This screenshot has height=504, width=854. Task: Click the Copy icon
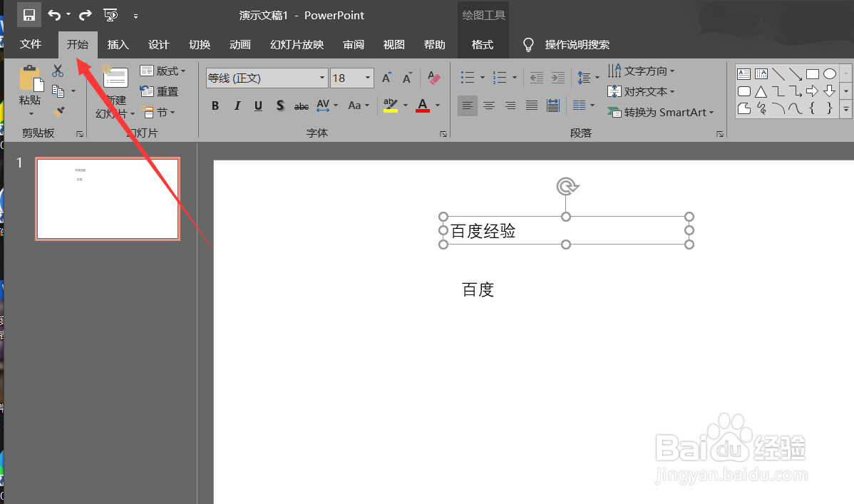click(x=58, y=91)
